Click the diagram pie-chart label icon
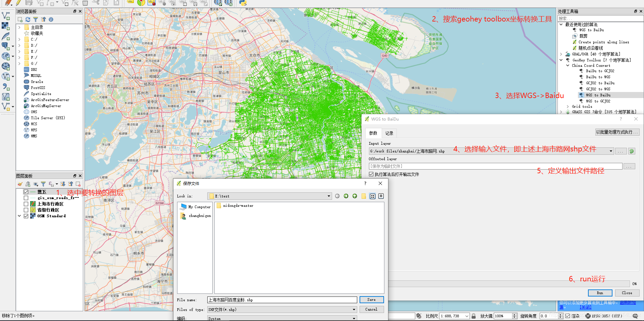The height and width of the screenshot is (321, 644). tap(141, 3)
